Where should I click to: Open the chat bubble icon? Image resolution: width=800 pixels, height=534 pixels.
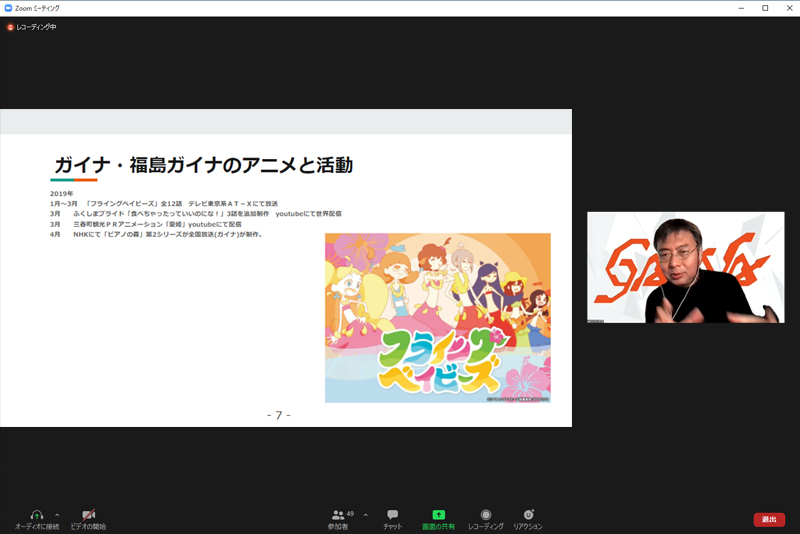click(x=393, y=514)
